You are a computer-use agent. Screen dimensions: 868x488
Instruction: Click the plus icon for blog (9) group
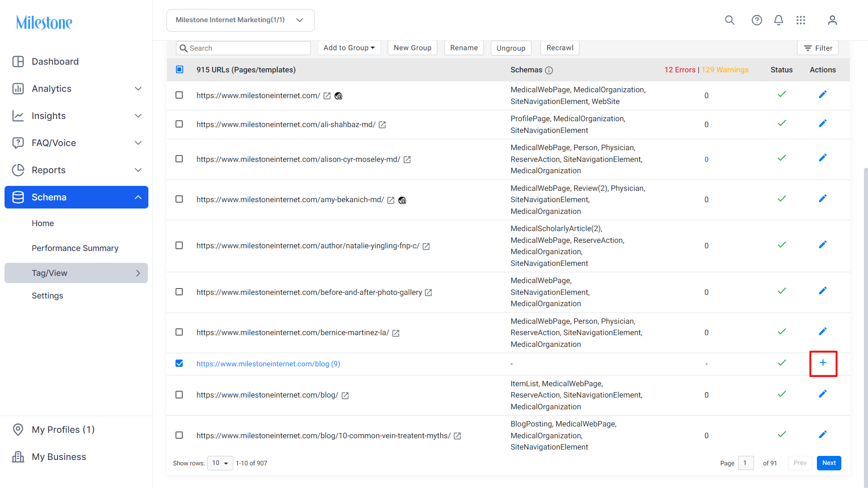click(x=823, y=363)
